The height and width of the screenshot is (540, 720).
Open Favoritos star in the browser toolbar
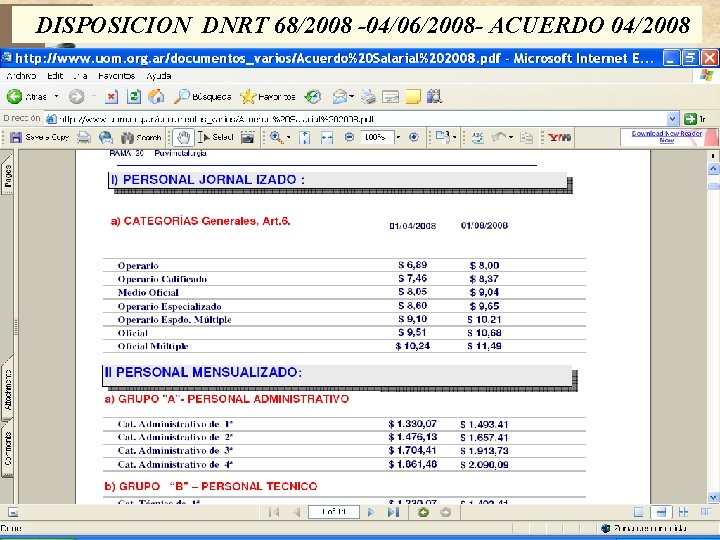click(268, 97)
